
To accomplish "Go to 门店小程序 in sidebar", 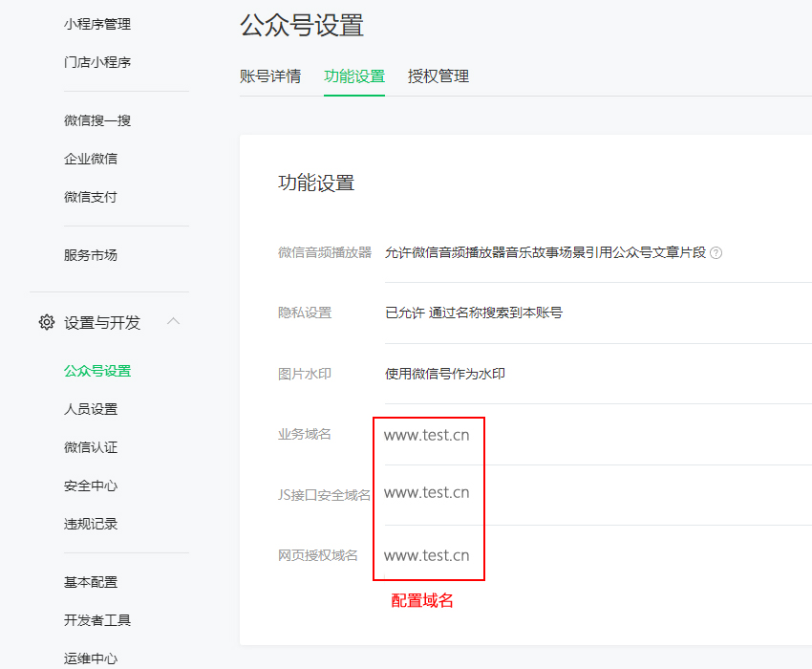I will [97, 62].
